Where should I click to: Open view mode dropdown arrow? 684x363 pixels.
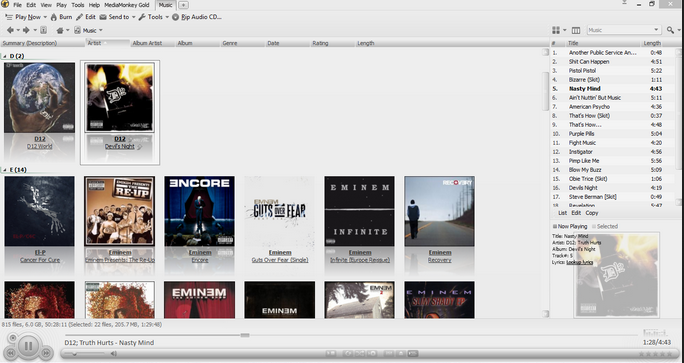tap(564, 31)
